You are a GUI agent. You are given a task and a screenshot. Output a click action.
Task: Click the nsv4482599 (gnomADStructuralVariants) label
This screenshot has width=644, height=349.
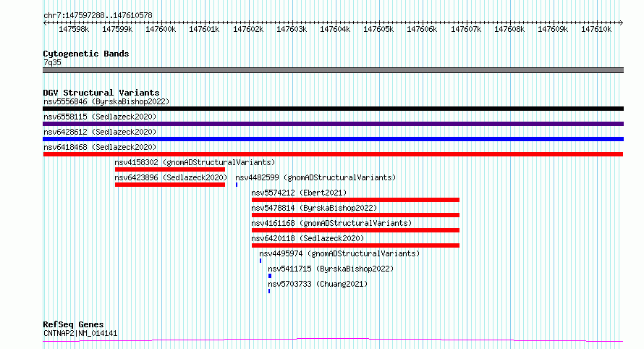pyautogui.click(x=315, y=177)
